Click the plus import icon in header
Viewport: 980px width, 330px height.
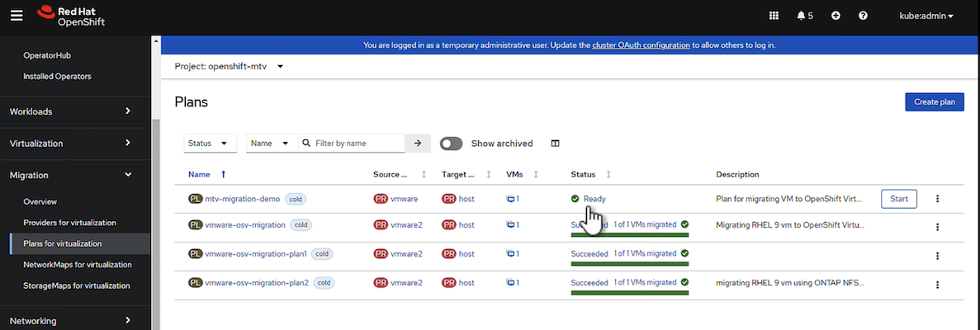[836, 16]
